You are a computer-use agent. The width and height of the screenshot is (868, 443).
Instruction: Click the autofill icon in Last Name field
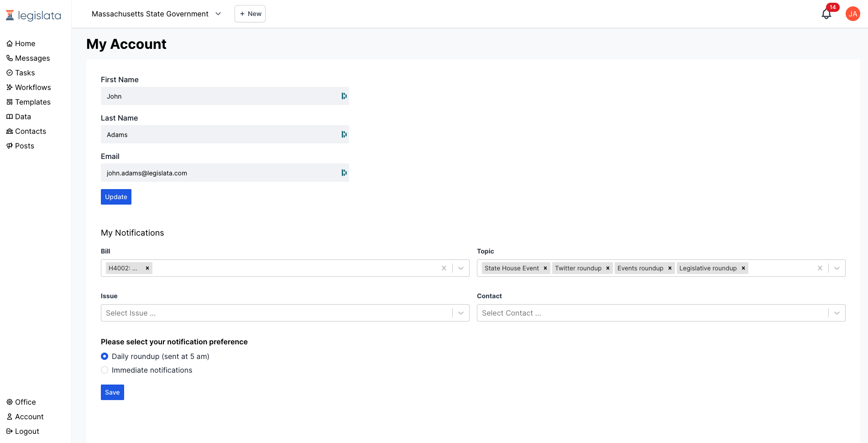344,134
